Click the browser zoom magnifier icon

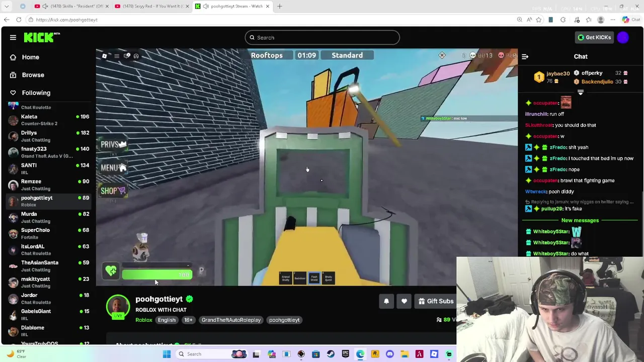[519, 20]
